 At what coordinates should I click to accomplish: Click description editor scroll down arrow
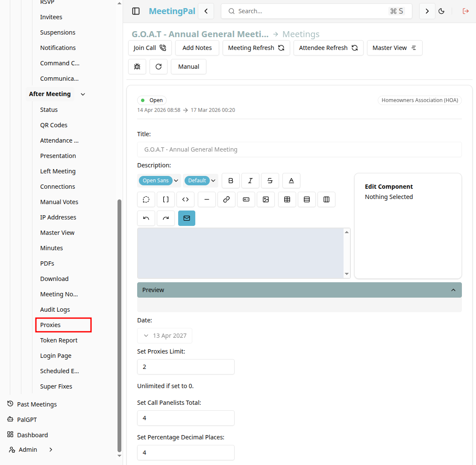point(347,274)
